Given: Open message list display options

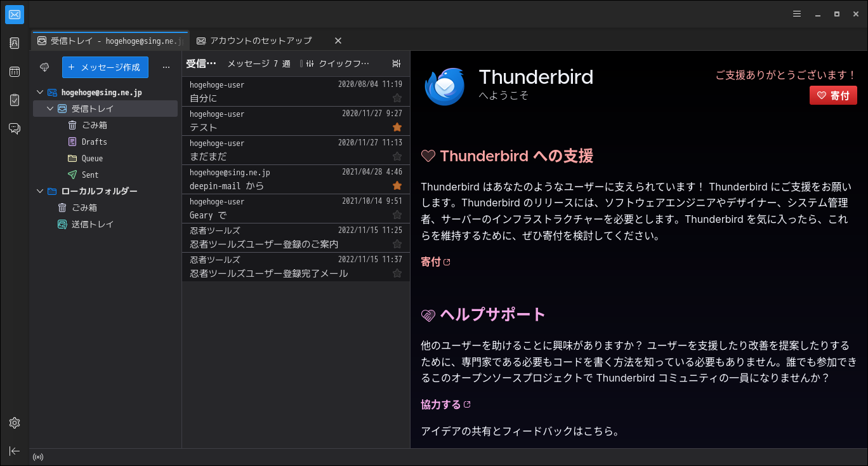Looking at the screenshot, I should [x=397, y=63].
